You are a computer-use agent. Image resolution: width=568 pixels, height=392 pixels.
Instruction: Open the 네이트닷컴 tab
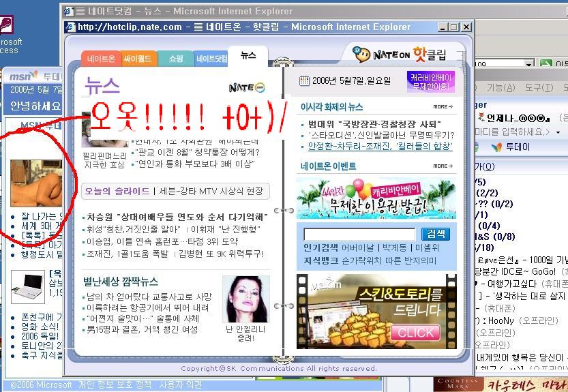coord(211,59)
